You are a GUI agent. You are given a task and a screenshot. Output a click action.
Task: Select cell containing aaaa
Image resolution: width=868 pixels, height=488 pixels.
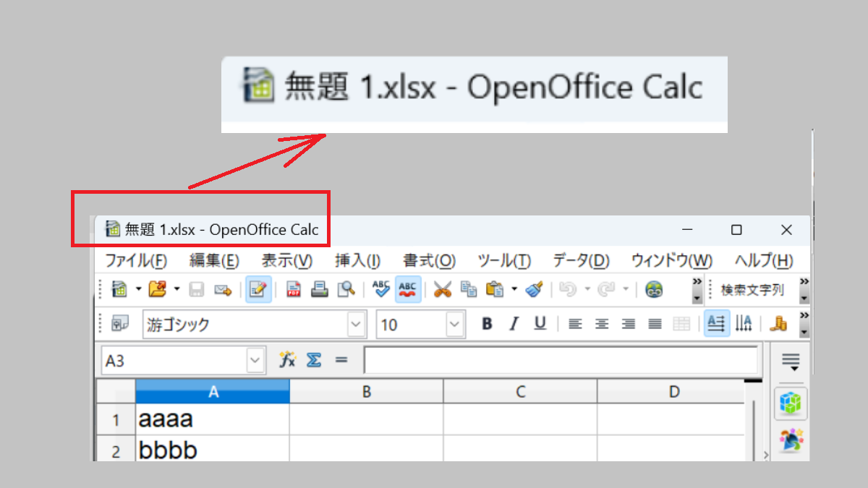pyautogui.click(x=213, y=419)
